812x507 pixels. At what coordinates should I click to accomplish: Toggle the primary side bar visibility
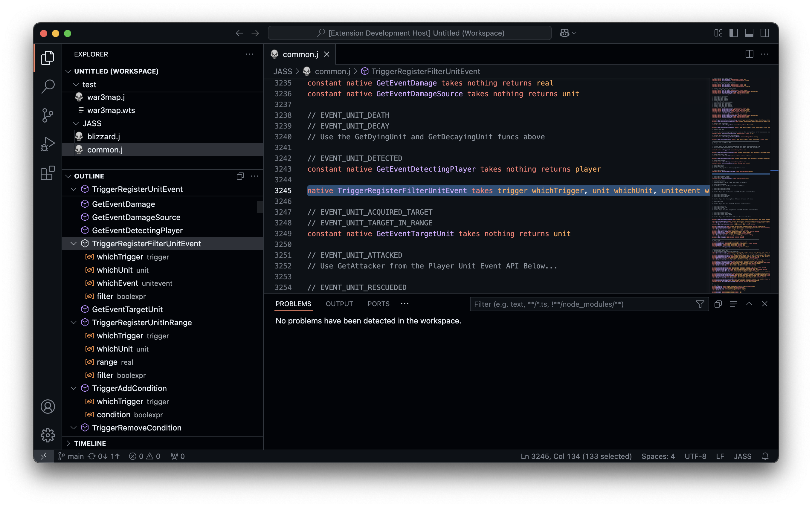[x=734, y=33]
